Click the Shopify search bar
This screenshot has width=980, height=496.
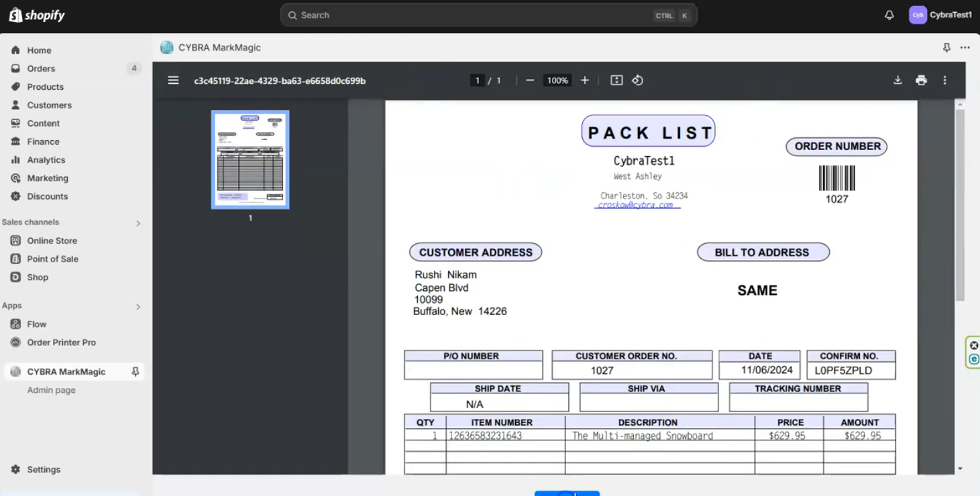pos(488,15)
